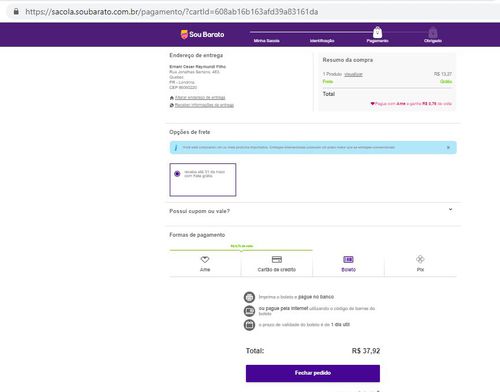This screenshot has height=392, width=500.
Task: Click the calendar icon near validade do boleto
Action: (x=249, y=325)
